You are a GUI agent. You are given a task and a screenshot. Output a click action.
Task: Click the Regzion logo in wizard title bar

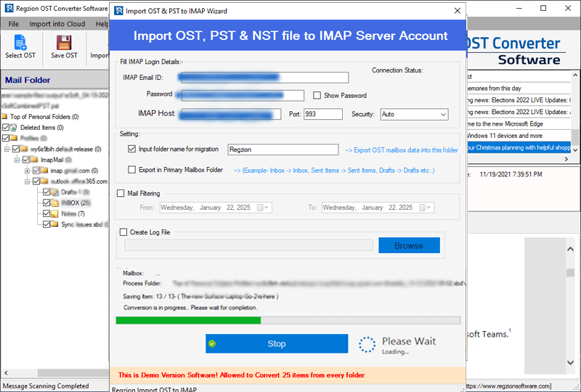coord(119,11)
